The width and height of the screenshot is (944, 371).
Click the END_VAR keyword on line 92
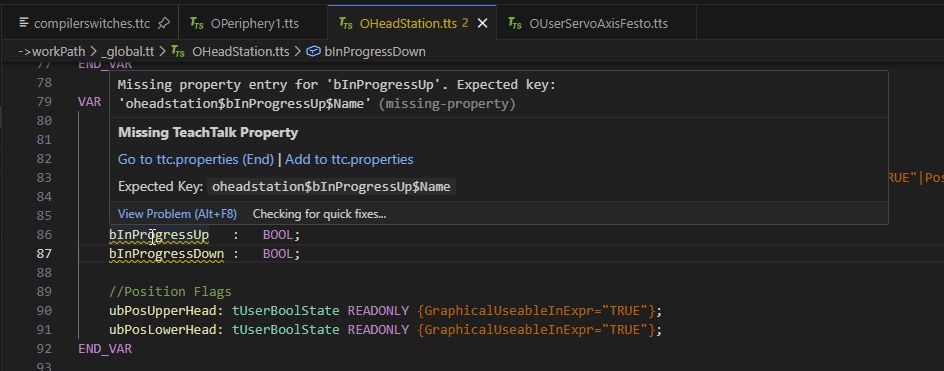[x=105, y=349]
